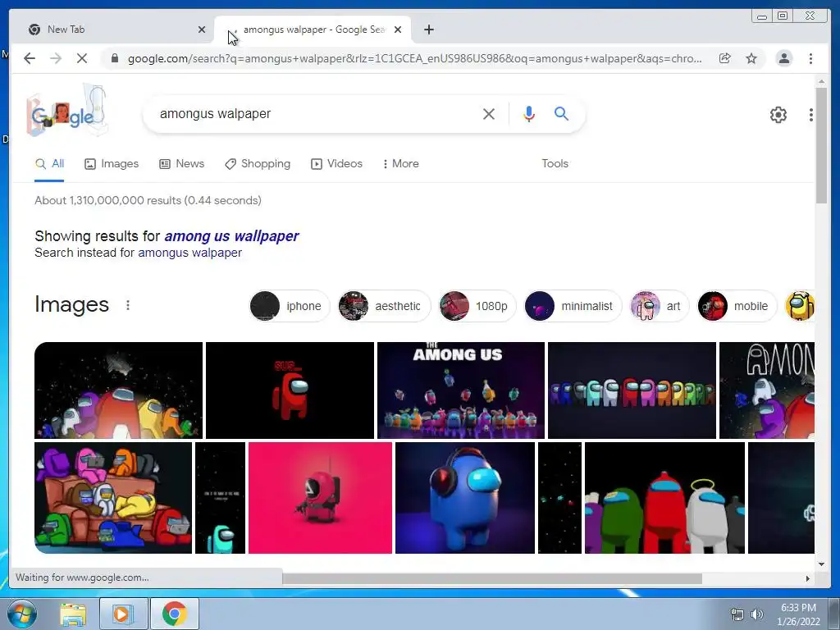Click the Google doodle logo
Screen dimensions: 840x630
tap(67, 111)
